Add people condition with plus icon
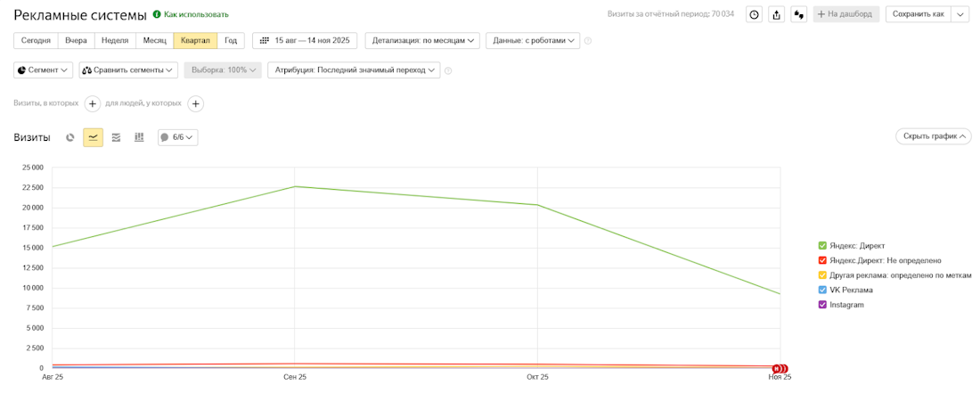The width and height of the screenshot is (980, 393). (196, 103)
